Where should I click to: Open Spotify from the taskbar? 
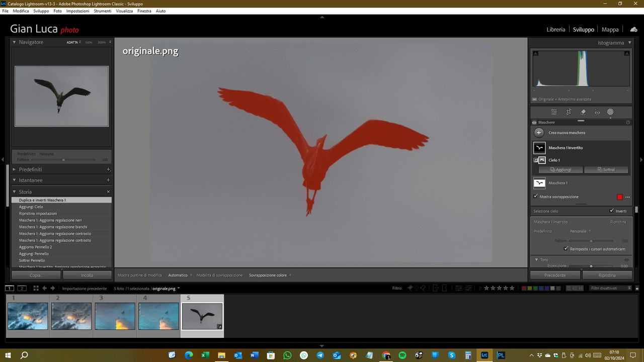(403, 355)
